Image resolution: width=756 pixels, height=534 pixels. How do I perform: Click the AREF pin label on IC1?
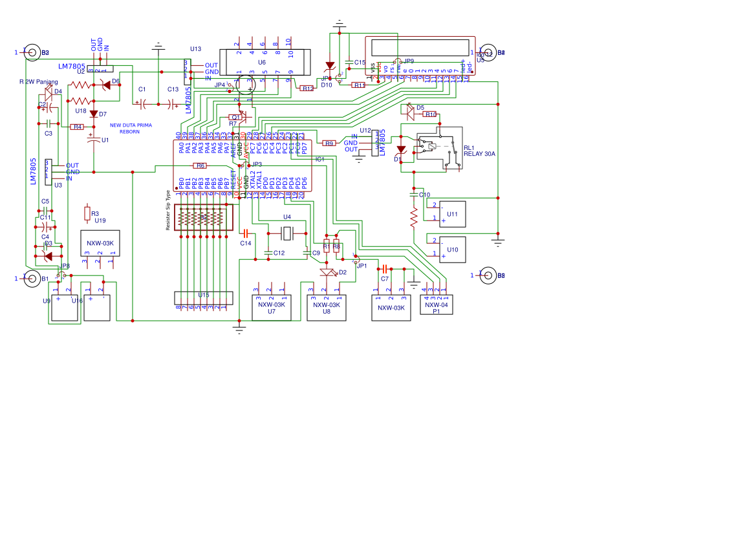233,150
